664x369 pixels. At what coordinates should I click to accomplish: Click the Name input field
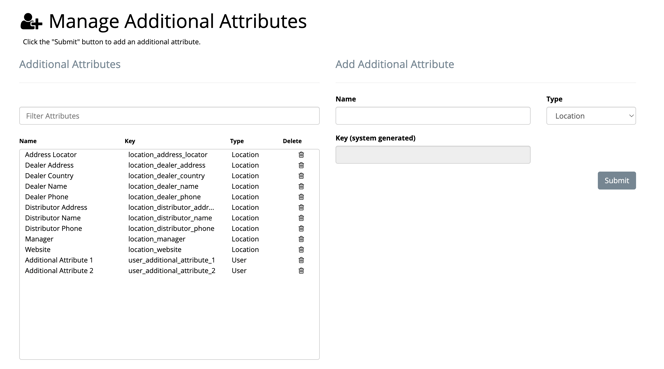(x=433, y=116)
